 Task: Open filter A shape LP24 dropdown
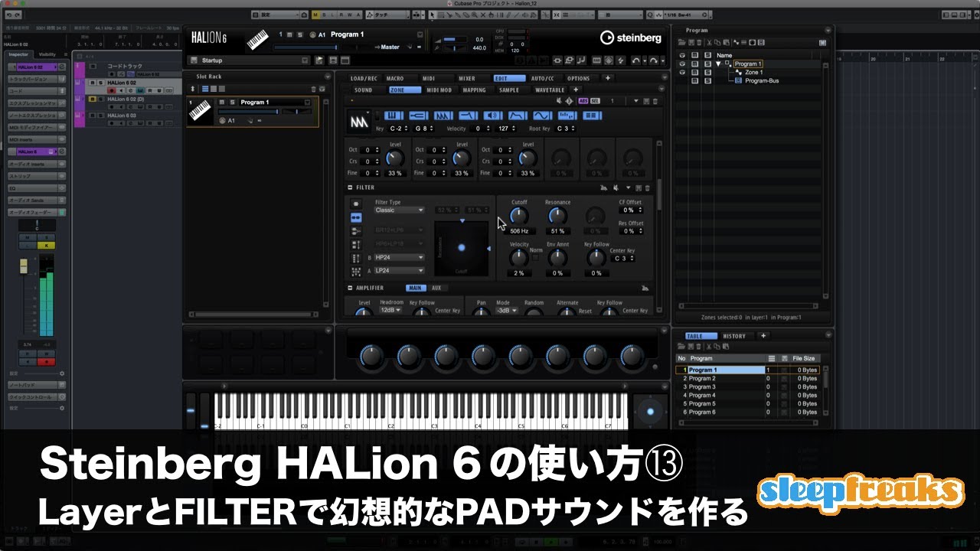399,270
